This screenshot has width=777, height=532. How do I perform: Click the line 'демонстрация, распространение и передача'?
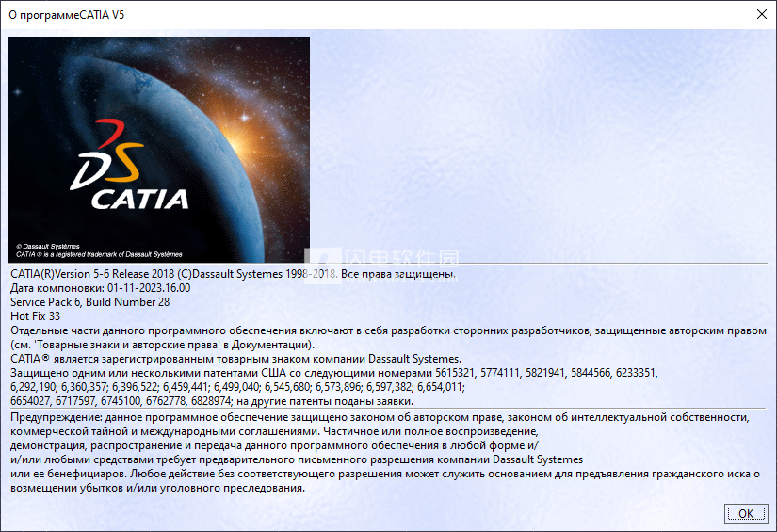tap(274, 445)
